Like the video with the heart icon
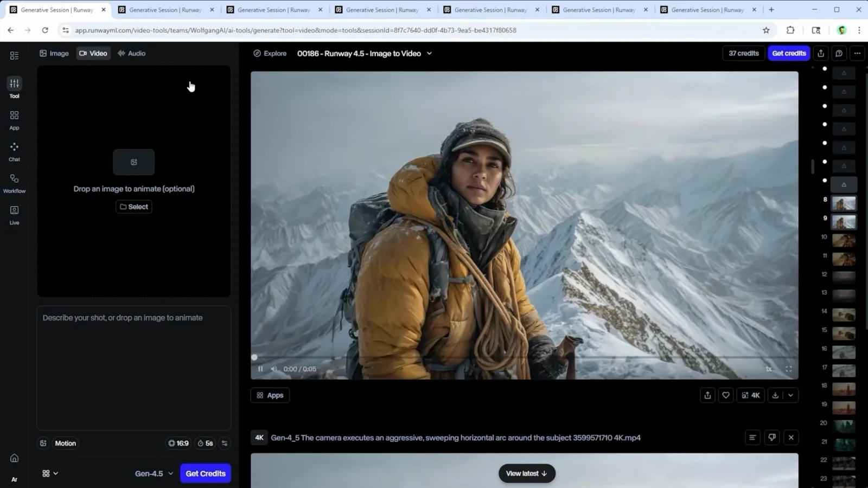 725,395
